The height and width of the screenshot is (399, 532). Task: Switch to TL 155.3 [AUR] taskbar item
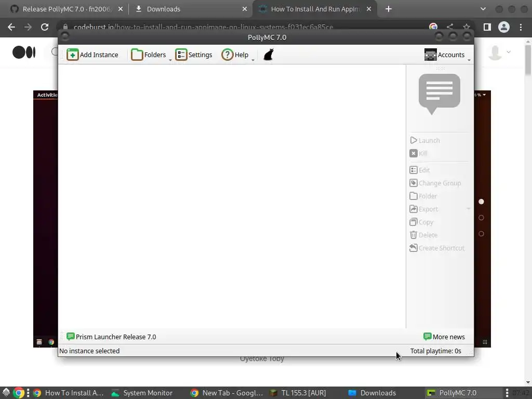[x=298, y=393]
